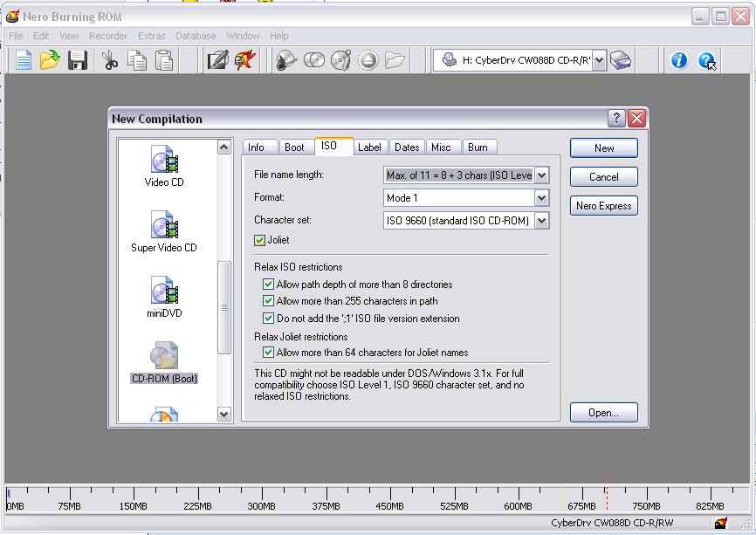Click the Cancel button
The width and height of the screenshot is (756, 535).
click(x=603, y=177)
